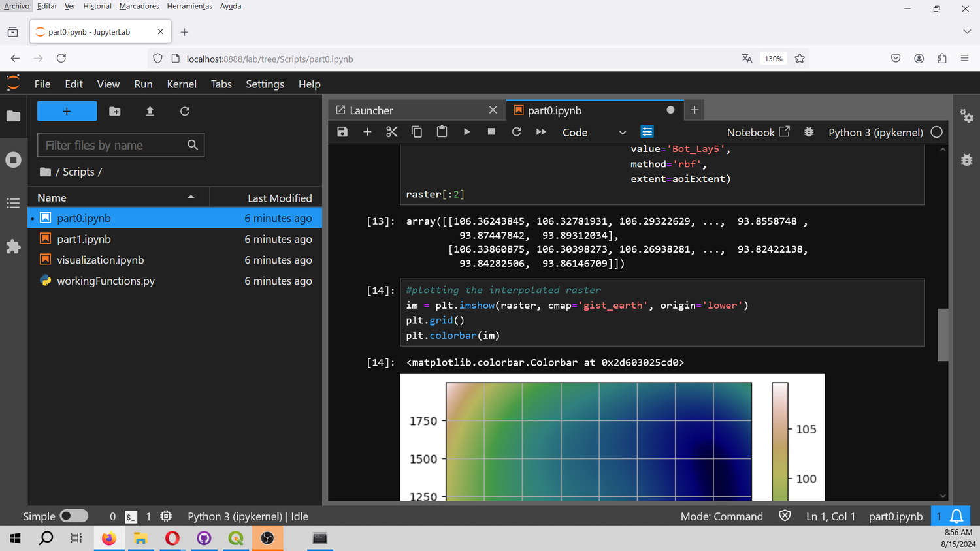Open the extensions manager in the sidebar
The height and width of the screenshot is (551, 980).
(13, 246)
